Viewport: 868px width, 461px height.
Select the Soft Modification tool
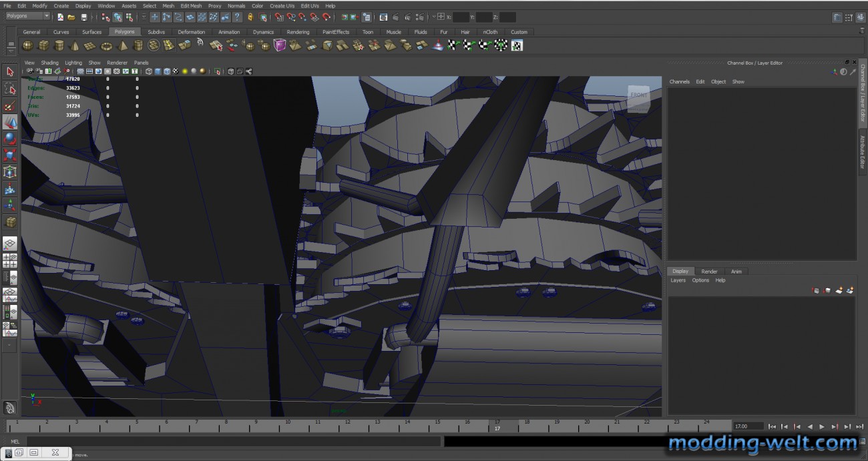pos(10,189)
